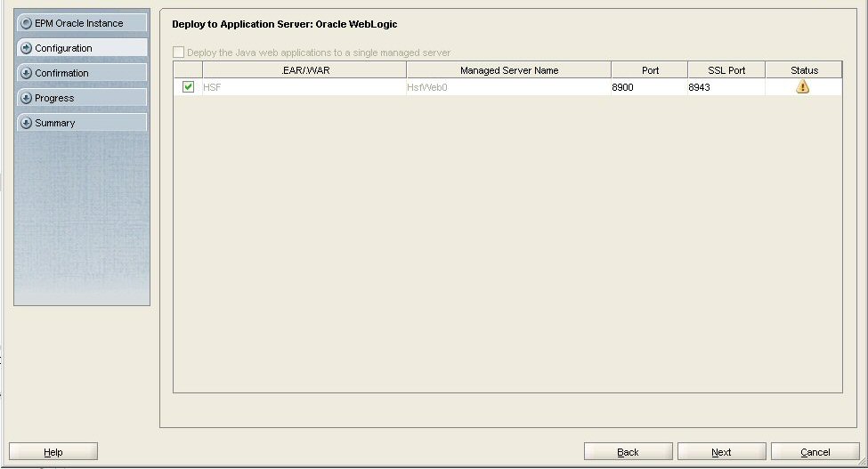
Task: Click the warning status icon for HSF
Action: 803,86
